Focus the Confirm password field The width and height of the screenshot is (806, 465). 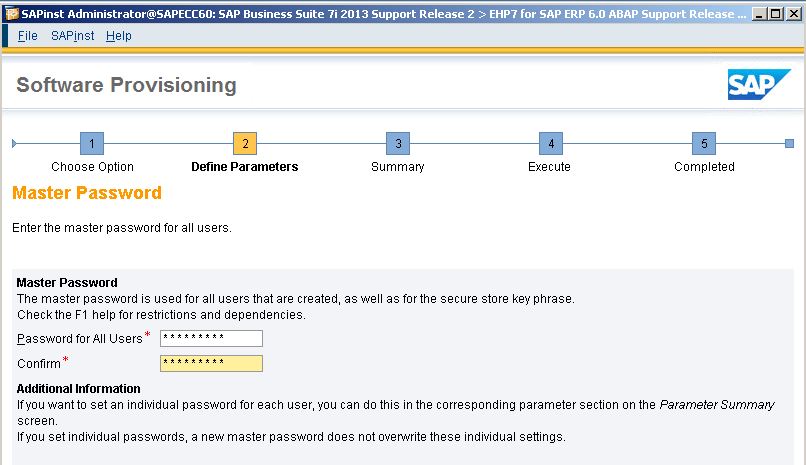211,363
